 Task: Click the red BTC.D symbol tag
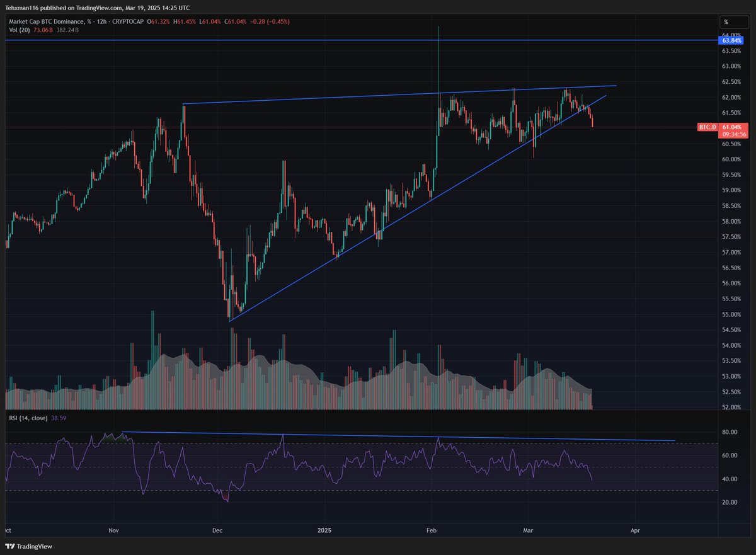[707, 127]
